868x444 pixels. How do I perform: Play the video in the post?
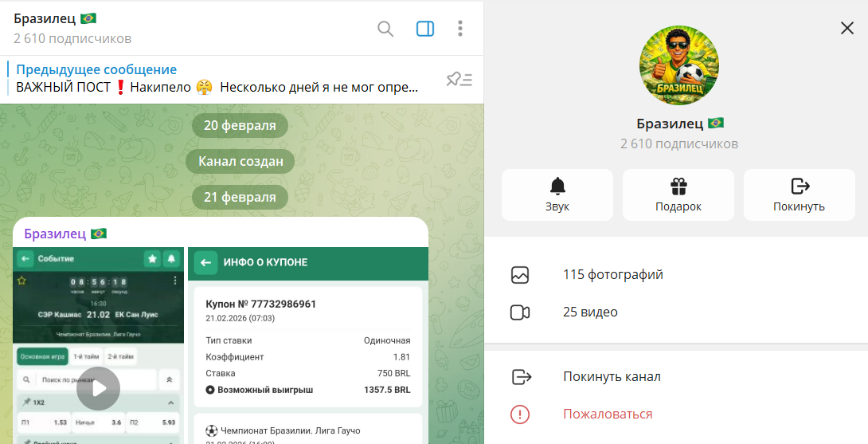pyautogui.click(x=98, y=389)
